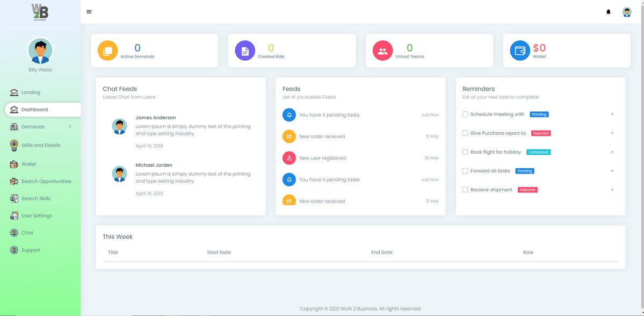Screen dimensions: 644x316
Task: Click the New user registered feed text
Action: pos(323,158)
